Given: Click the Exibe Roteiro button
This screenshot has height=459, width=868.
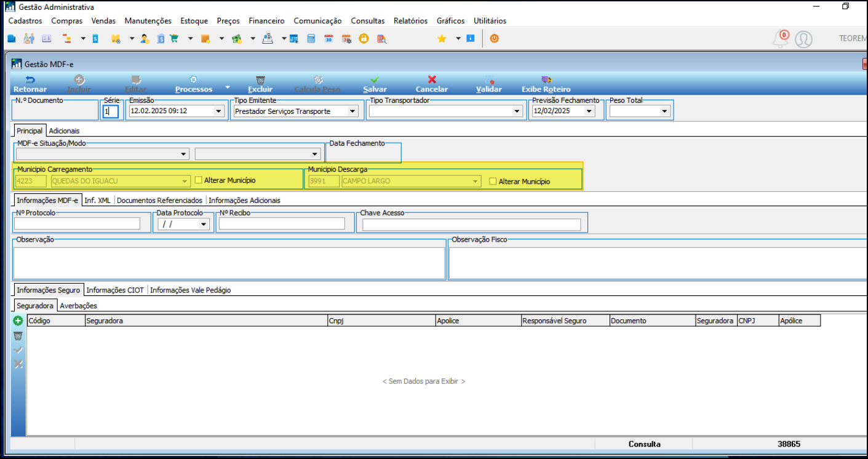Looking at the screenshot, I should (546, 84).
